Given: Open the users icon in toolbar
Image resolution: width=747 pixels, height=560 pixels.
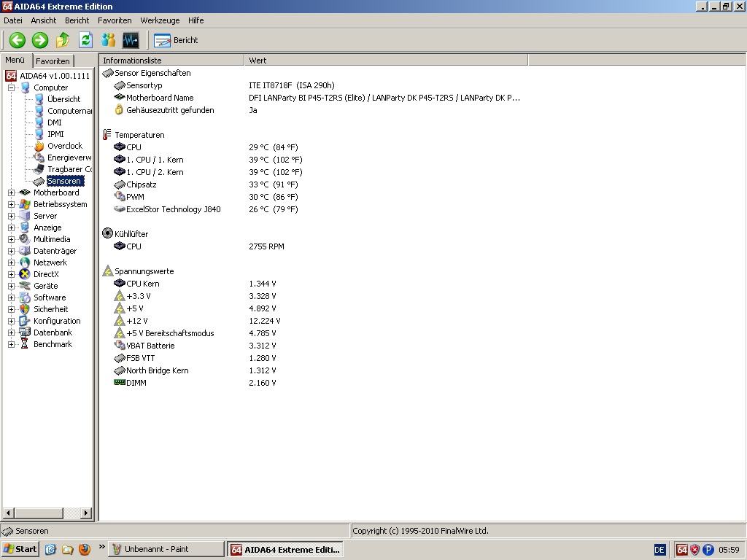Looking at the screenshot, I should (x=108, y=40).
